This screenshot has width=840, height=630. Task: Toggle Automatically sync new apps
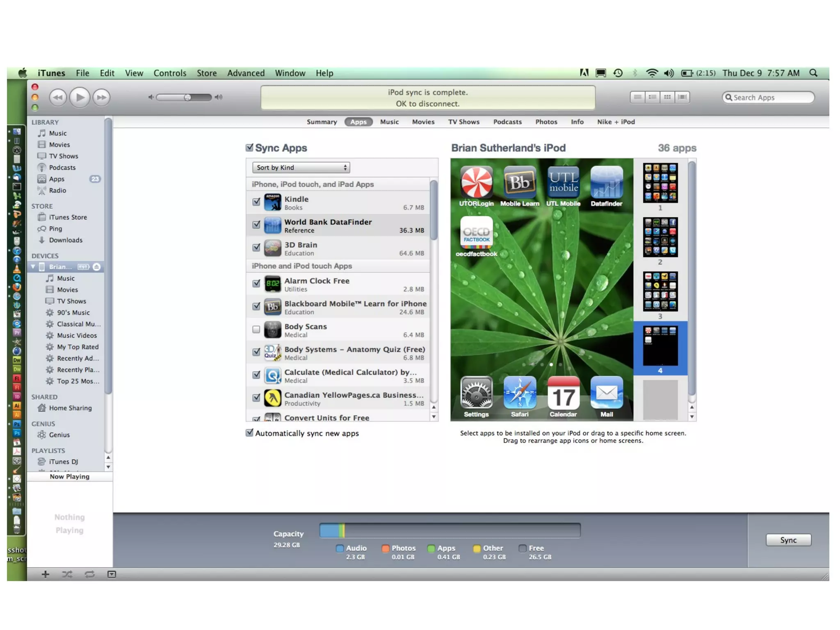[x=249, y=433]
